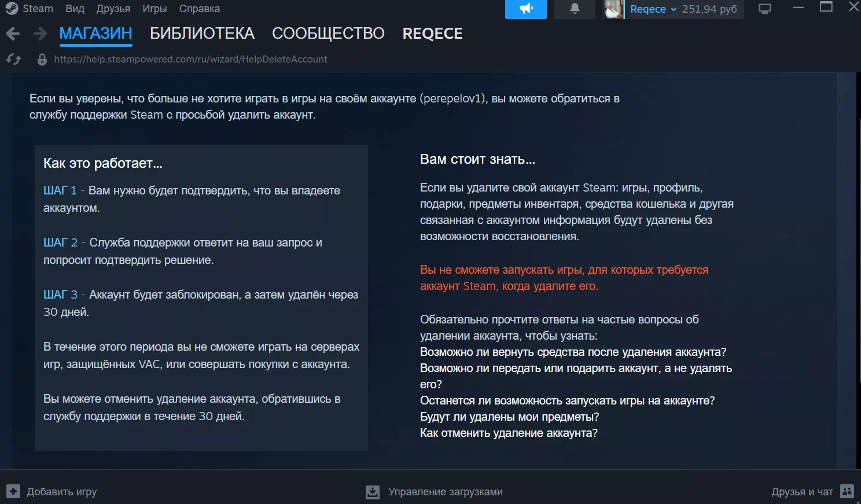
Task: Click the question about refunding funds after deletion
Action: pos(573,351)
